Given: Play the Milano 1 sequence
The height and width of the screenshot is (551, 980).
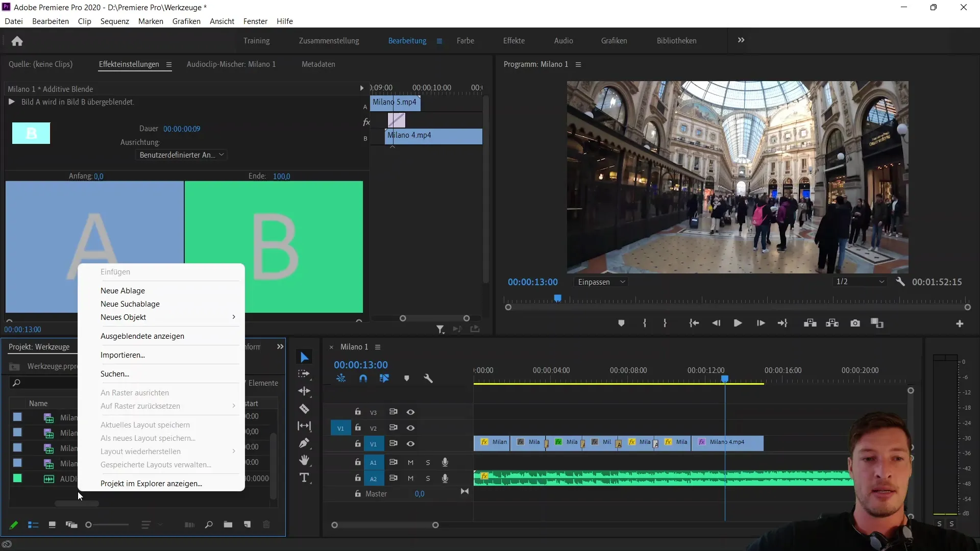Looking at the screenshot, I should click(738, 323).
